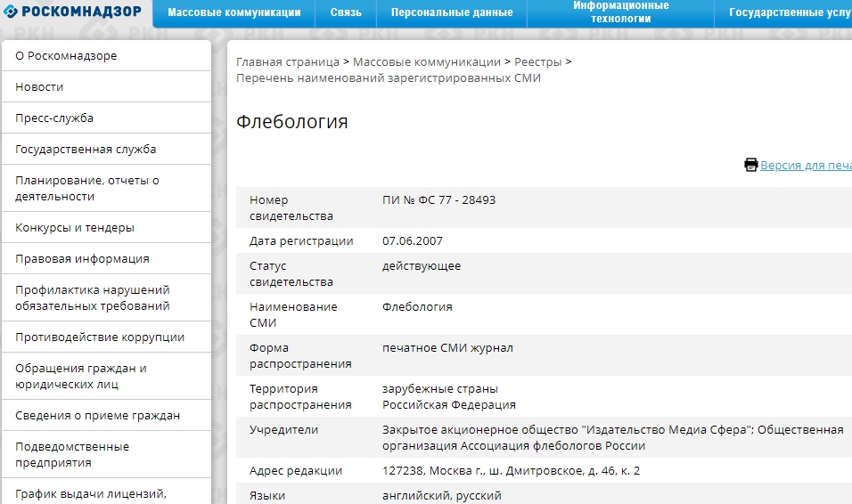Click the languages value английский, русский
The height and width of the screenshot is (504, 852).
[x=442, y=496]
